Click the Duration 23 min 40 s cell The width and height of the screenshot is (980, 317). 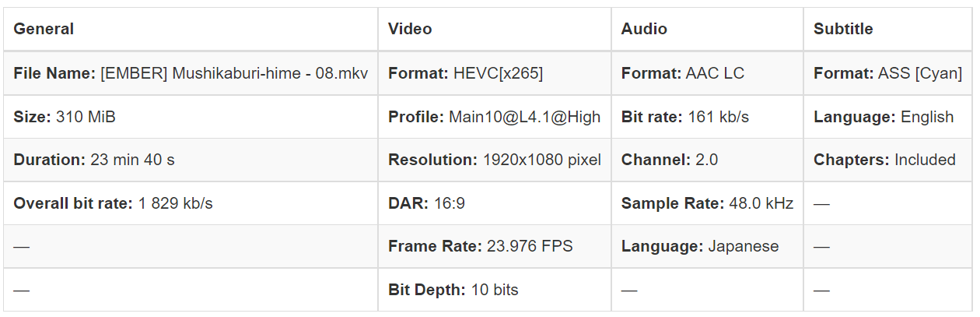pyautogui.click(x=94, y=160)
